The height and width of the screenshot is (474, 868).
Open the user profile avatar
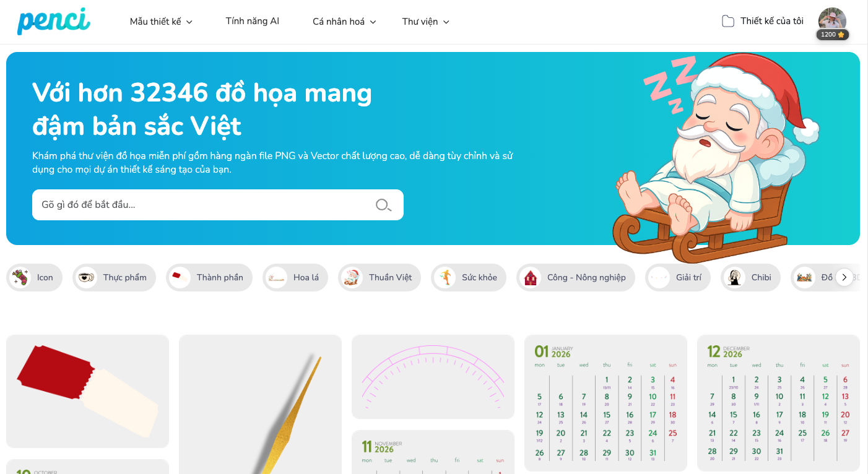tap(832, 19)
